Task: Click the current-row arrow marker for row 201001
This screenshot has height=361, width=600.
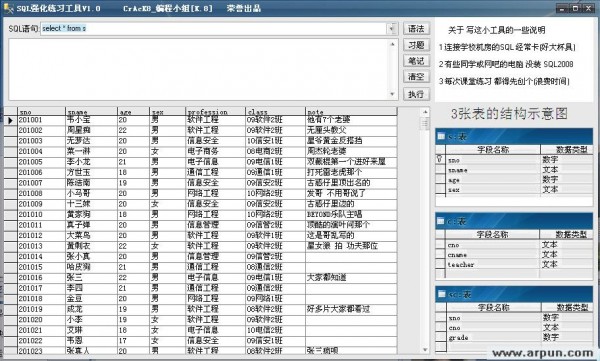Action: 10,120
